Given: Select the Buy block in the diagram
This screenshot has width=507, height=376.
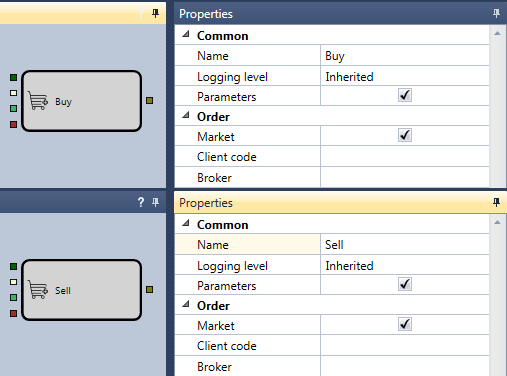Looking at the screenshot, I should tap(82, 101).
